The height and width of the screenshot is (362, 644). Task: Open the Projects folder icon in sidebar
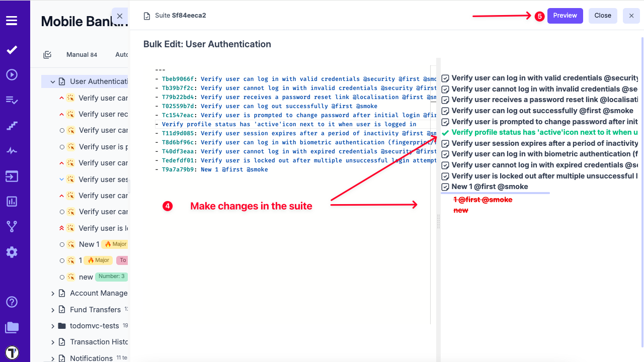point(12,328)
